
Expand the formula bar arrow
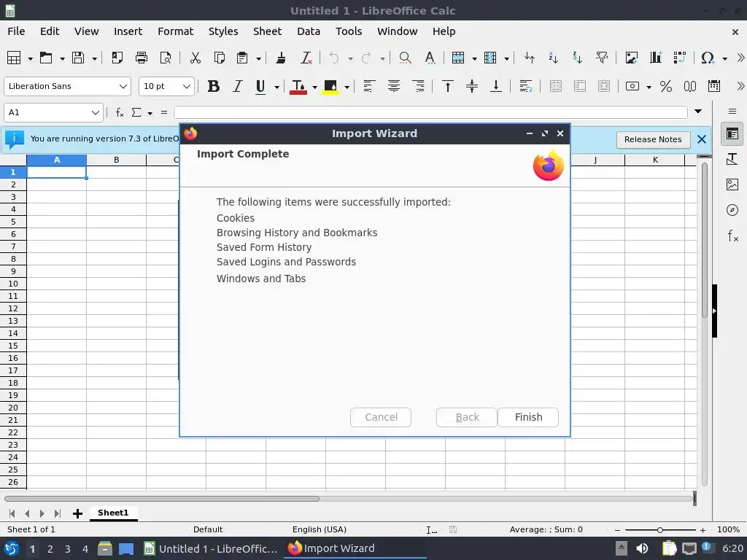[x=698, y=112]
